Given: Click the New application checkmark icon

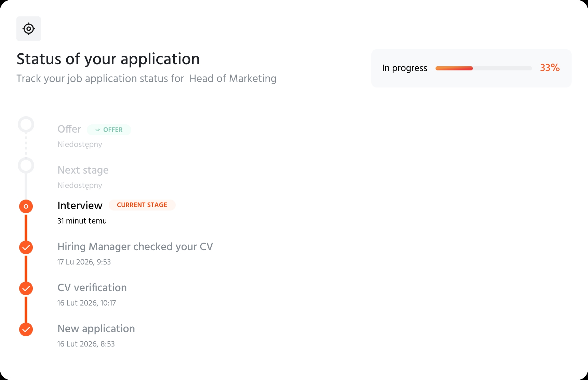Looking at the screenshot, I should click(26, 329).
